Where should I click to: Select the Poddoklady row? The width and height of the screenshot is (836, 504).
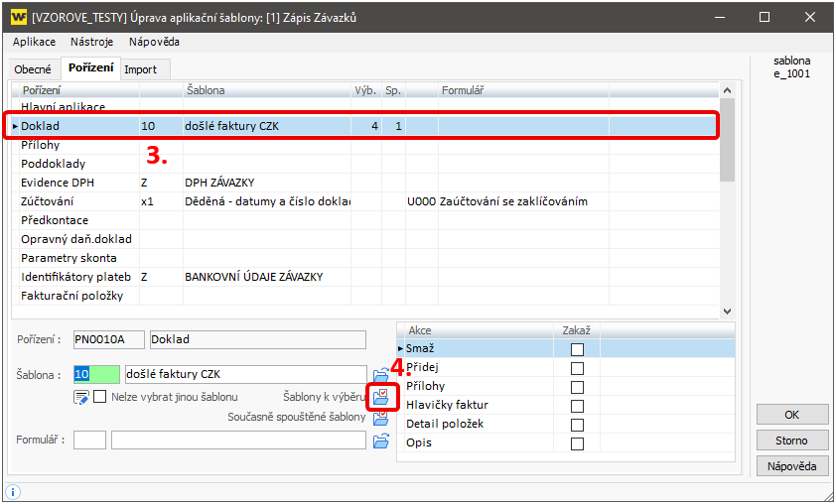point(365,164)
